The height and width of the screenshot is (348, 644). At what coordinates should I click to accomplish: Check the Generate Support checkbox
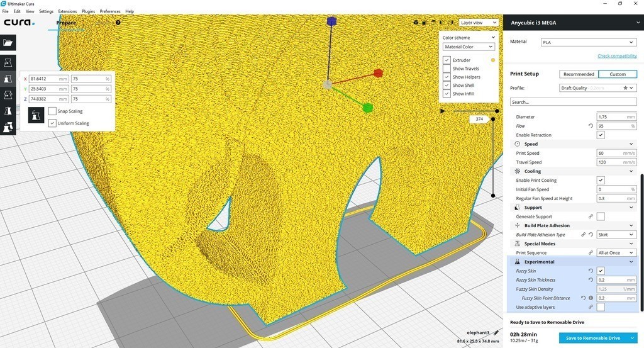[x=601, y=216]
